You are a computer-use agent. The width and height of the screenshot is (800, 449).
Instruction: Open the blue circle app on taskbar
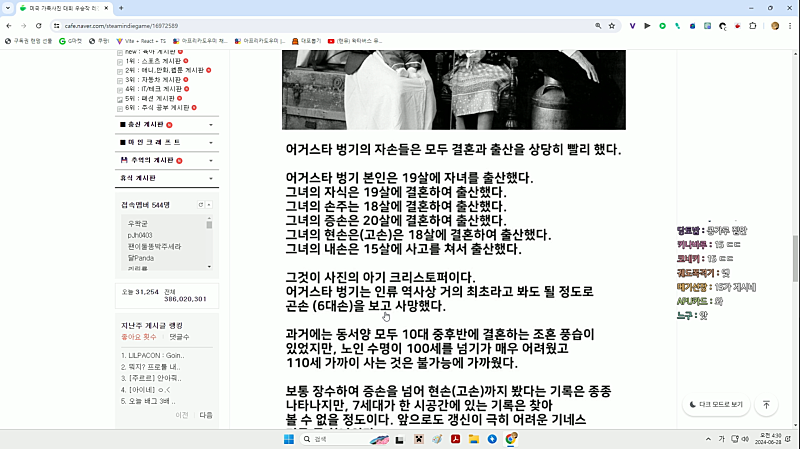point(492,439)
